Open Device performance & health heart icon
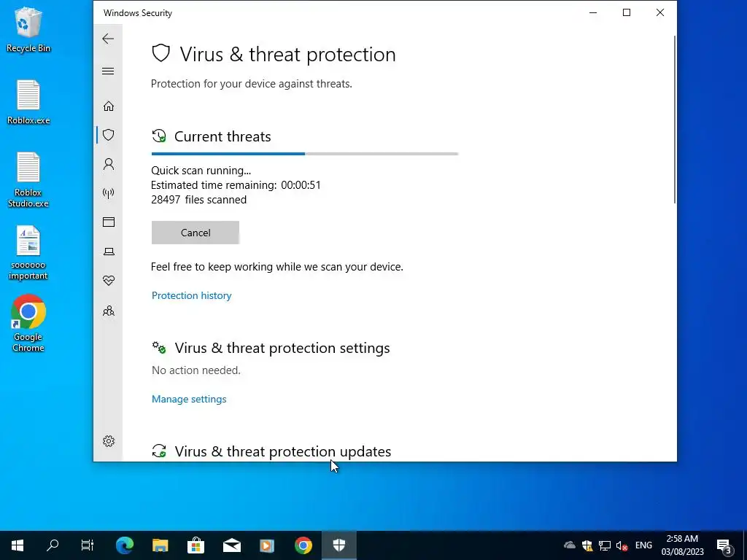The height and width of the screenshot is (560, 747). pos(109,281)
